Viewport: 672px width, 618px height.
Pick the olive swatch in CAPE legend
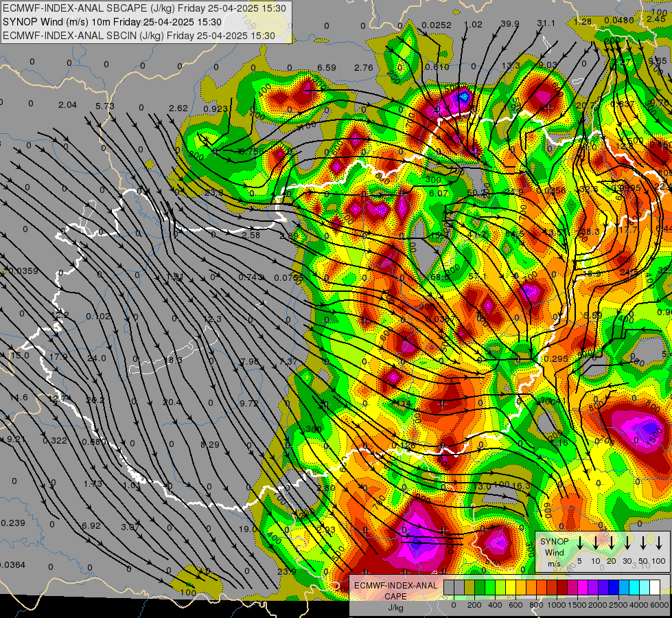(x=470, y=588)
